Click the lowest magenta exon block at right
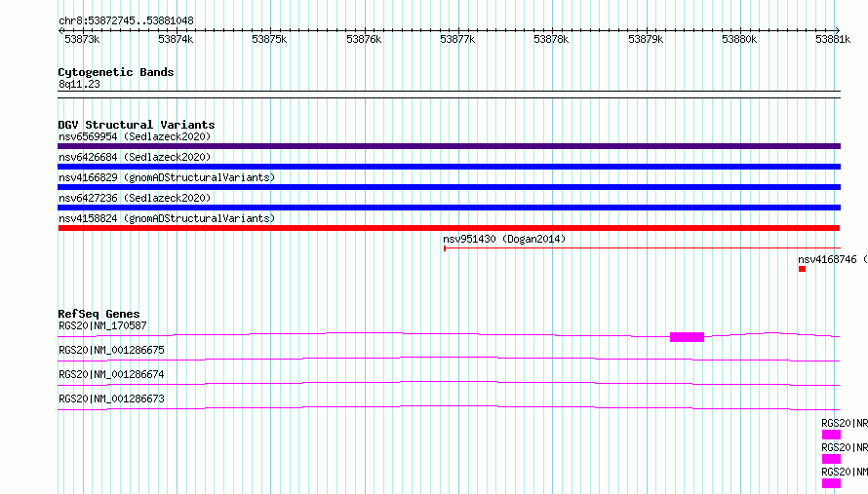Viewport: 868px width, 494px height. [832, 483]
